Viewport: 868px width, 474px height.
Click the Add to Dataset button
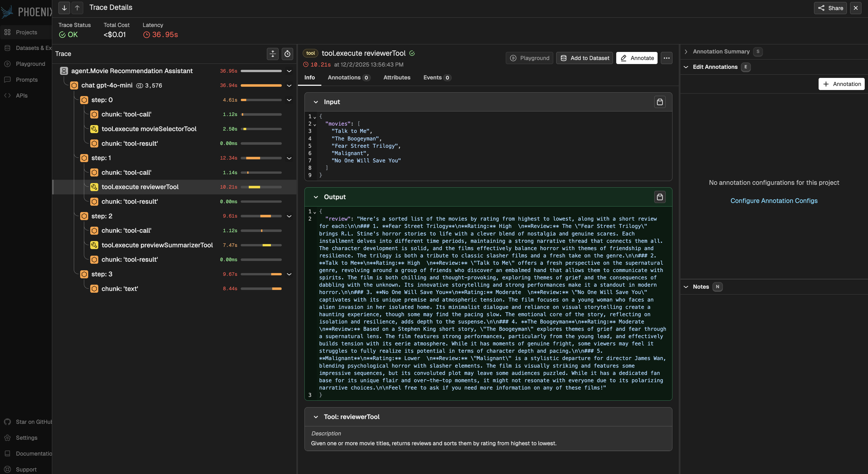click(584, 58)
